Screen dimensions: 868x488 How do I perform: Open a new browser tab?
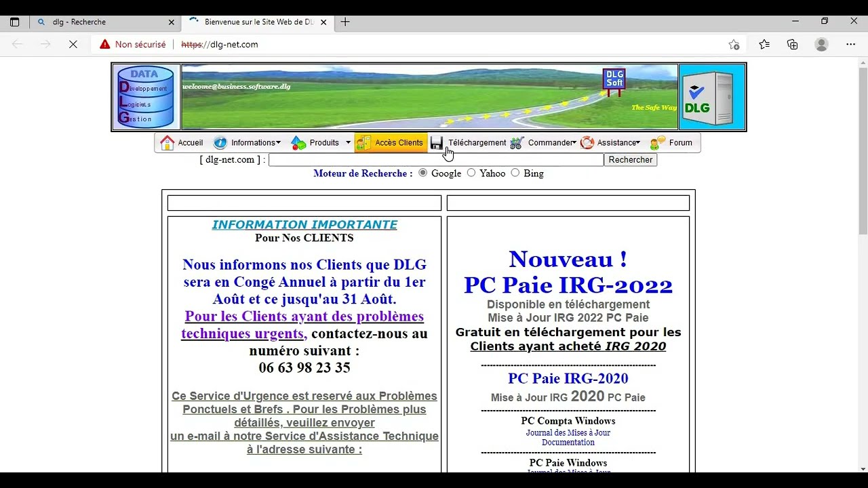tap(345, 22)
